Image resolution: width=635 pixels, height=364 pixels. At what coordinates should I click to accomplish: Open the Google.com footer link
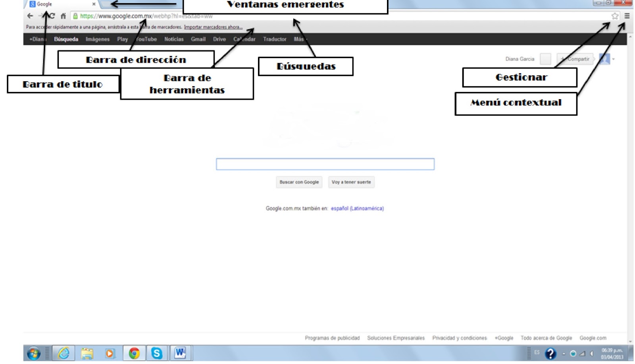pyautogui.click(x=593, y=338)
